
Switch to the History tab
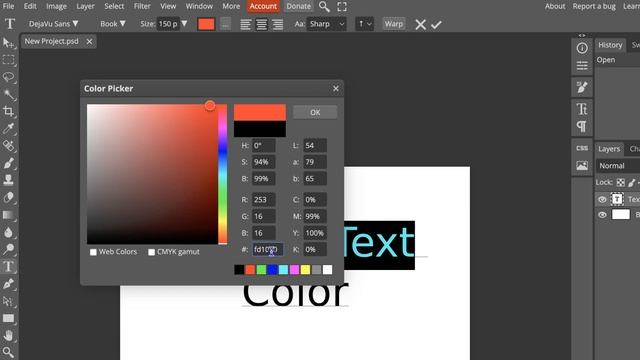click(x=610, y=45)
